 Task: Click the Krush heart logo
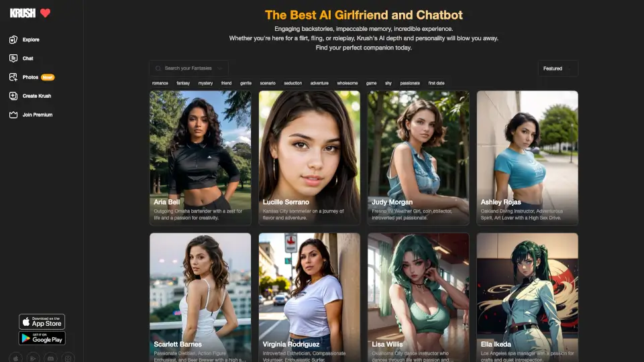click(45, 13)
